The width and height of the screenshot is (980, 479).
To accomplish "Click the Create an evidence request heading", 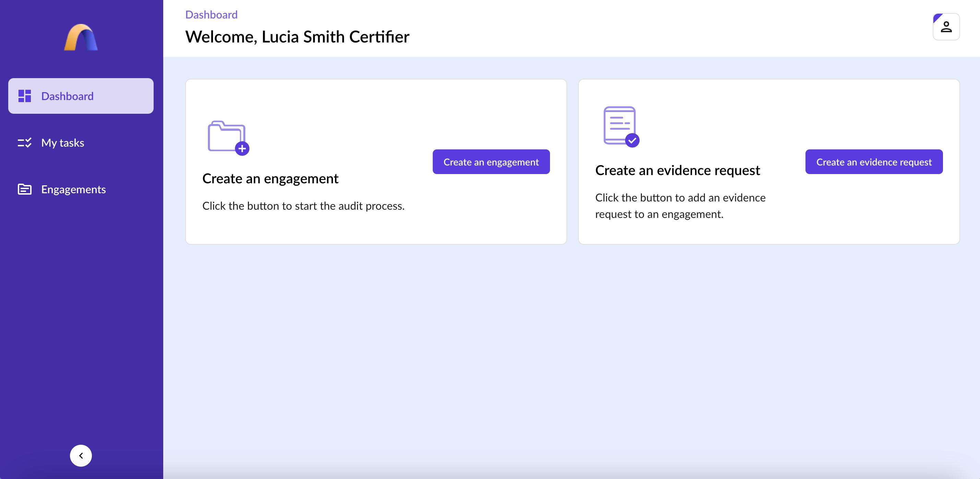I will (x=677, y=170).
